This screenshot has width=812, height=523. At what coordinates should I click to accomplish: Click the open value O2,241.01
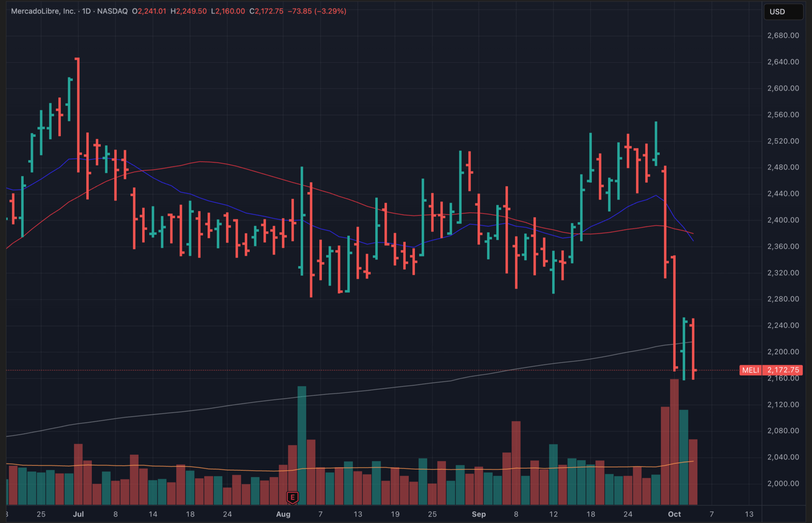pyautogui.click(x=149, y=11)
